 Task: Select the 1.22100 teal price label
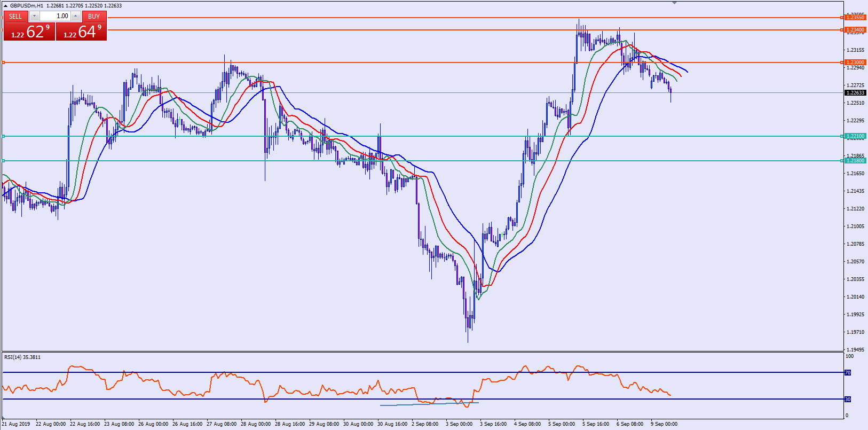(x=855, y=136)
